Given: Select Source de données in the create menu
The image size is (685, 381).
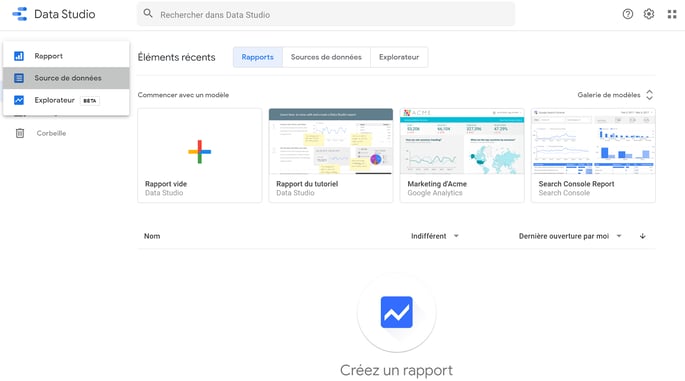Looking at the screenshot, I should coord(66,78).
